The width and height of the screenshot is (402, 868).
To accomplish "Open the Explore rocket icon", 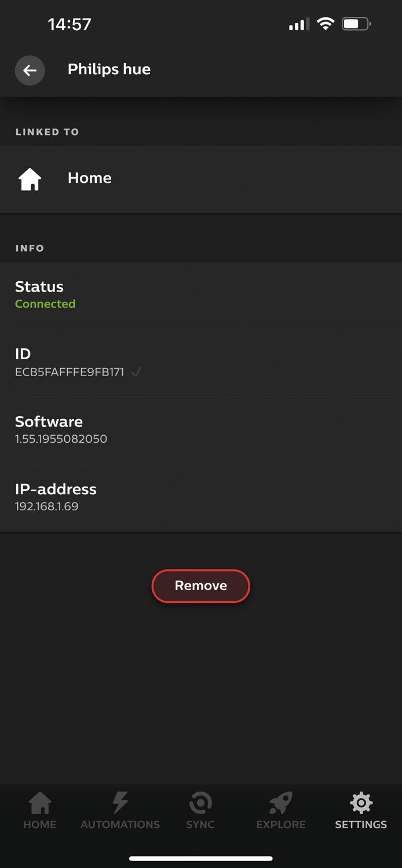I will 281,803.
